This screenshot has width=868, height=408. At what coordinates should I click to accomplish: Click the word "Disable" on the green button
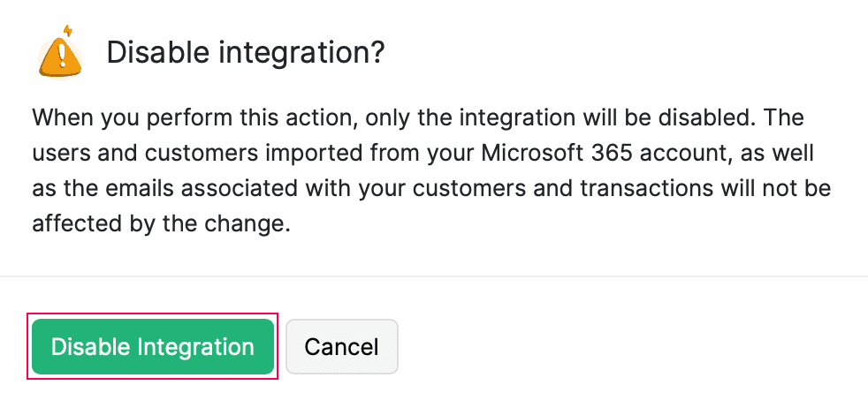(x=91, y=346)
